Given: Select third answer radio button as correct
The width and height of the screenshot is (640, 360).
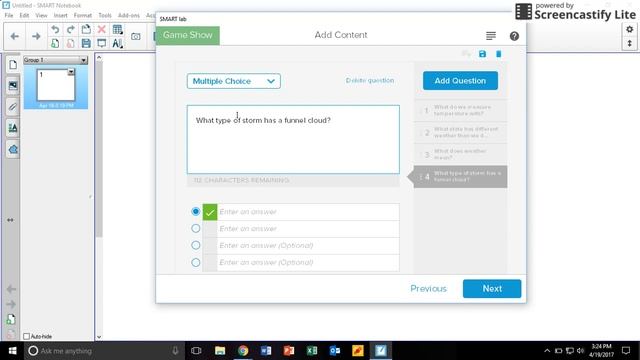Looking at the screenshot, I should point(196,245).
